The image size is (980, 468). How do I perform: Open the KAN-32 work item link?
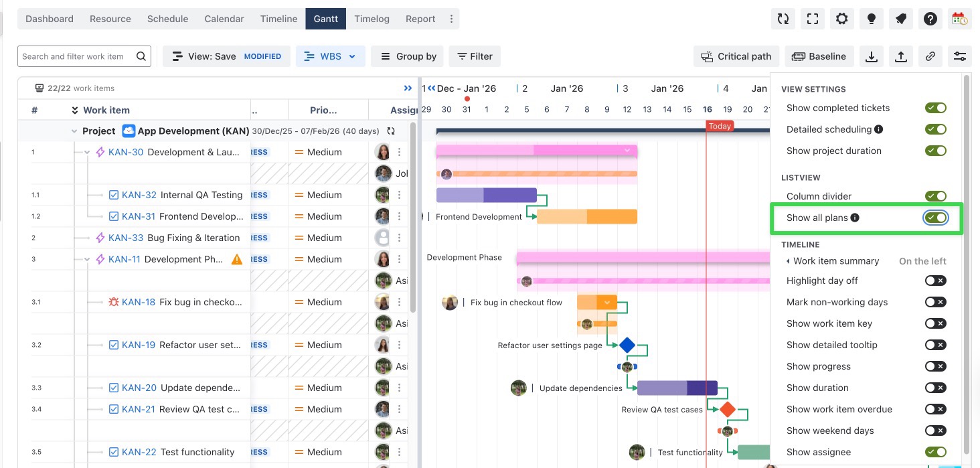pyautogui.click(x=139, y=195)
